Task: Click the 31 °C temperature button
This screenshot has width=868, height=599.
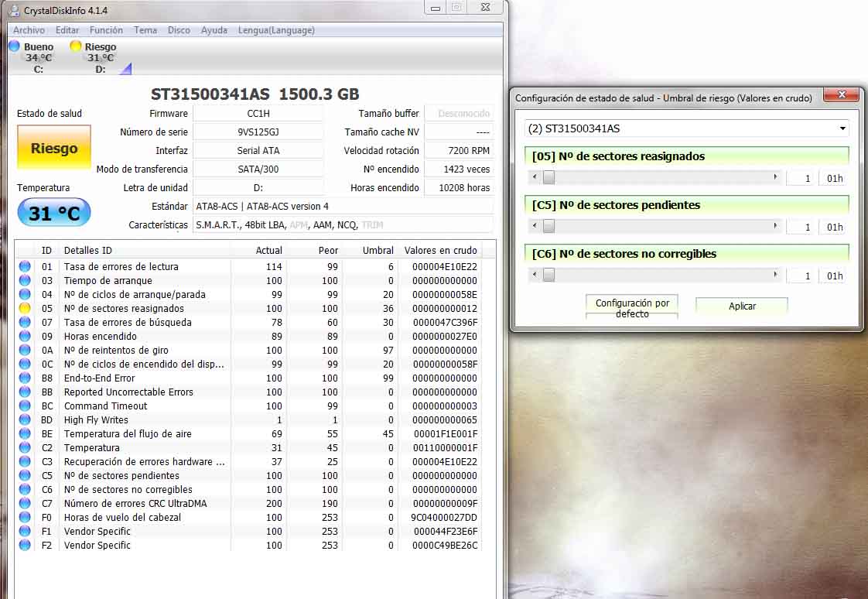Action: pos(54,213)
